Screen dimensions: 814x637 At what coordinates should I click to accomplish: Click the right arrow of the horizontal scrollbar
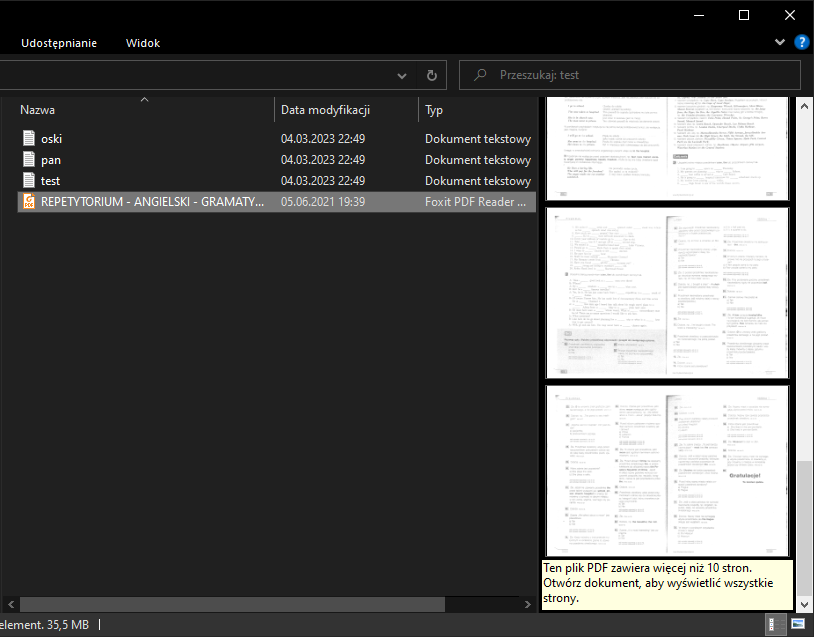(528, 604)
